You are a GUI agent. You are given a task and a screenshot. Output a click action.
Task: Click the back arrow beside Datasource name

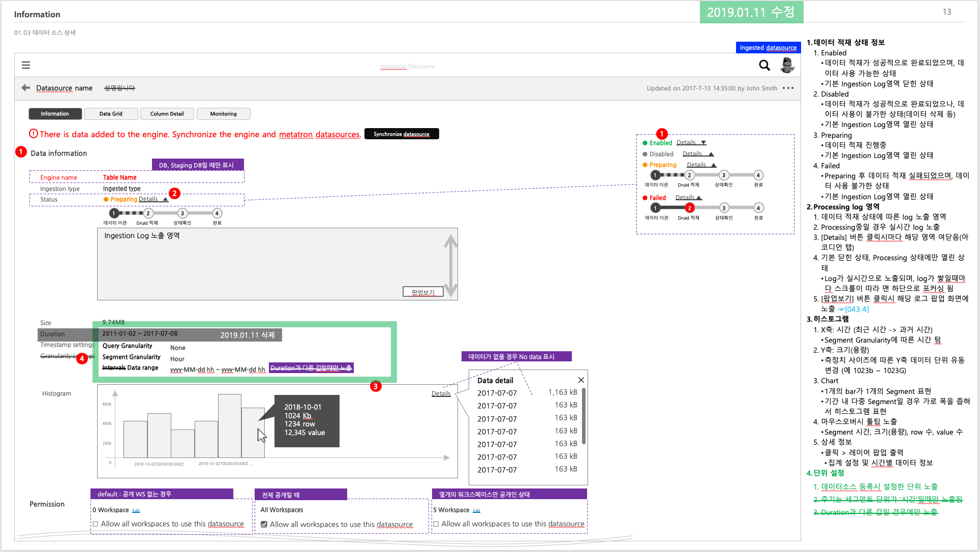[x=25, y=88]
